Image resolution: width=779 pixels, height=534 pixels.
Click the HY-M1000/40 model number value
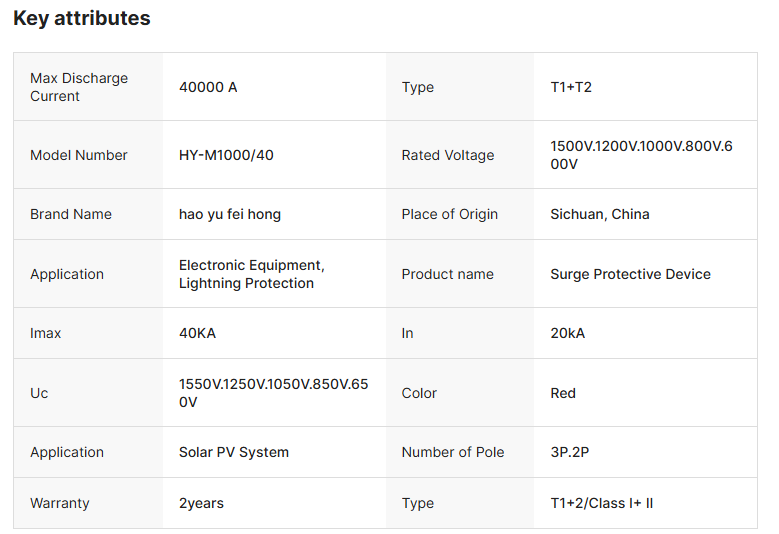pos(226,155)
